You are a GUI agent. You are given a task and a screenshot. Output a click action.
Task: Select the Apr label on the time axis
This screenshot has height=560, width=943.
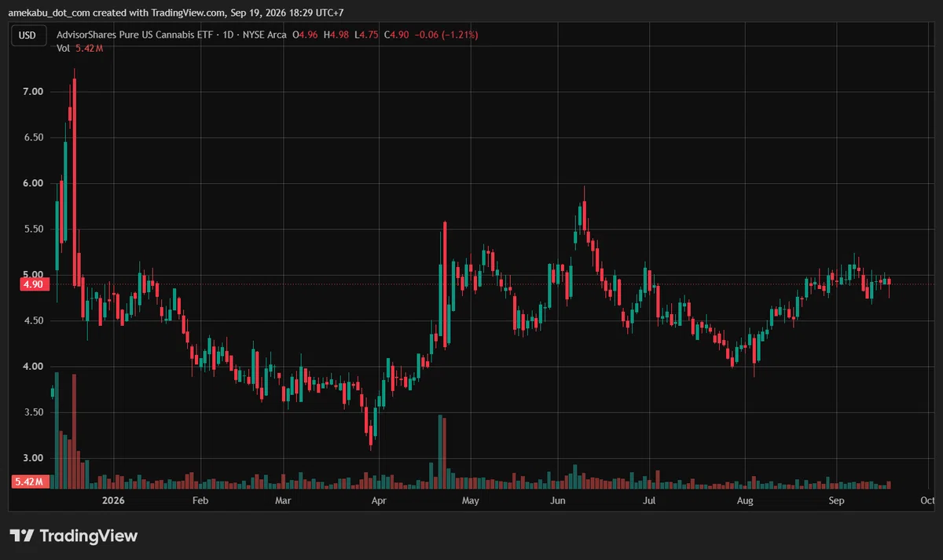[x=379, y=500]
